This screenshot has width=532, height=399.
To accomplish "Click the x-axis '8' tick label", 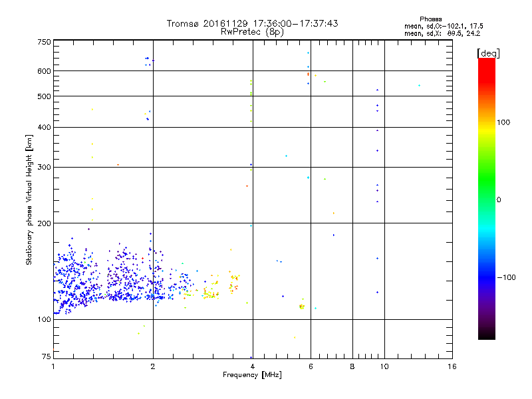I will pyautogui.click(x=352, y=366).
